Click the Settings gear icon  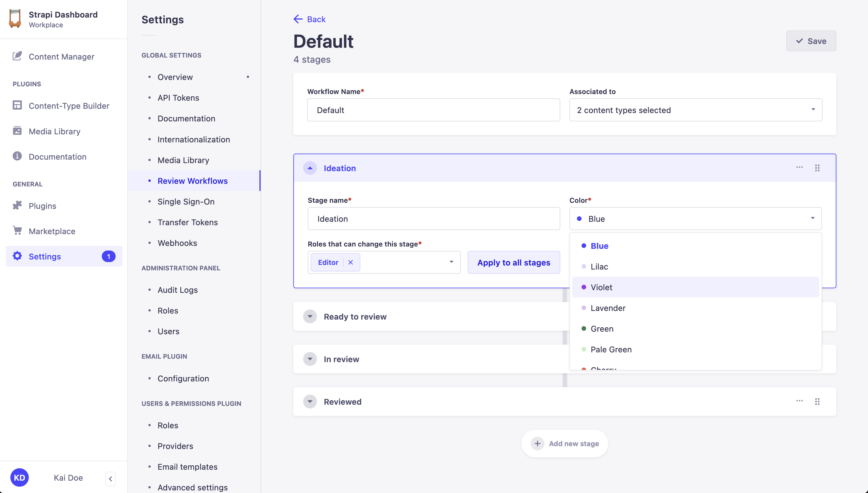click(17, 256)
